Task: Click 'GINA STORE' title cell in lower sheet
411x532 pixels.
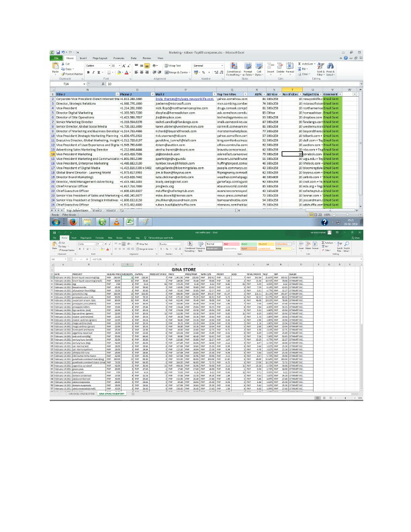Action: (x=183, y=270)
